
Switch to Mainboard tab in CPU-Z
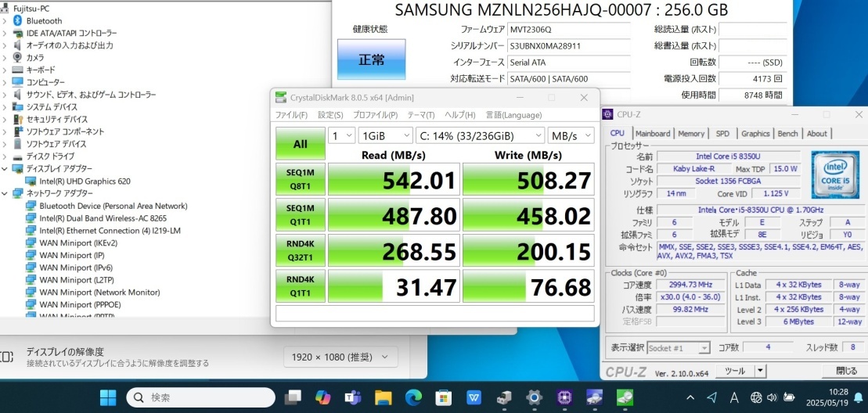(652, 133)
